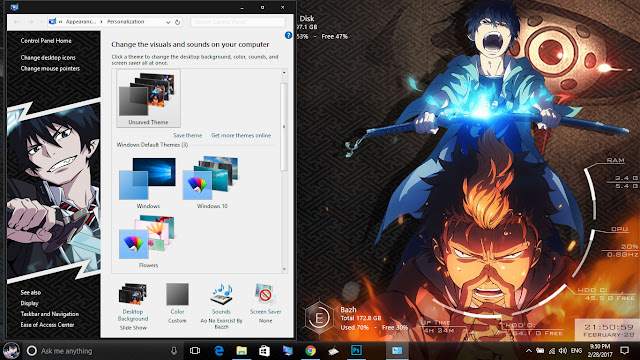Click Get more themes online link
The height and width of the screenshot is (360, 640).
click(x=241, y=136)
